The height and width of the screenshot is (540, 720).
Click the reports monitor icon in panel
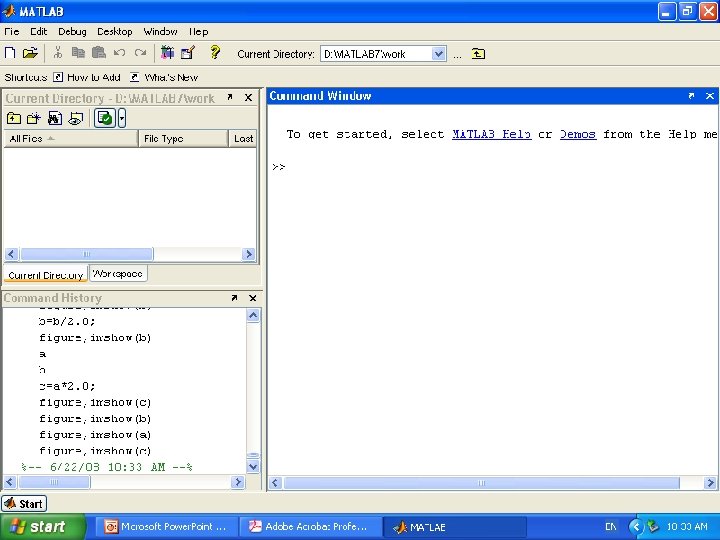pos(75,118)
